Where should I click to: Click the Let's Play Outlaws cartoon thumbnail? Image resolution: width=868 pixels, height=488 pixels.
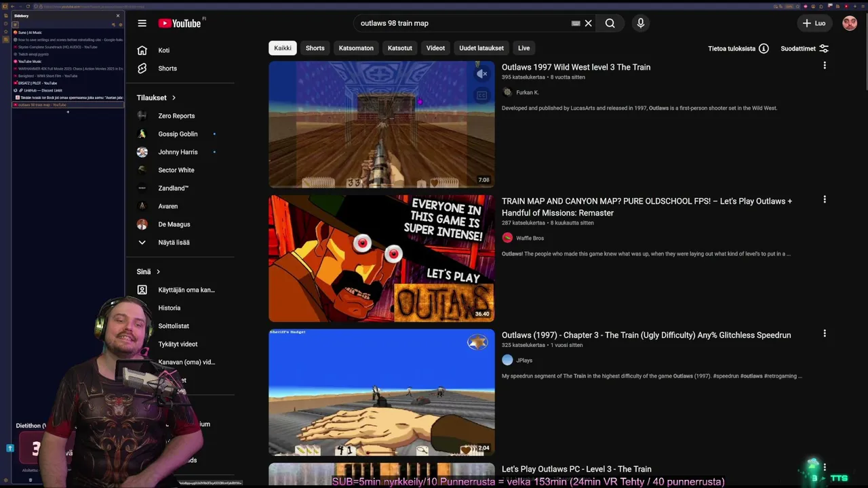[x=382, y=258]
